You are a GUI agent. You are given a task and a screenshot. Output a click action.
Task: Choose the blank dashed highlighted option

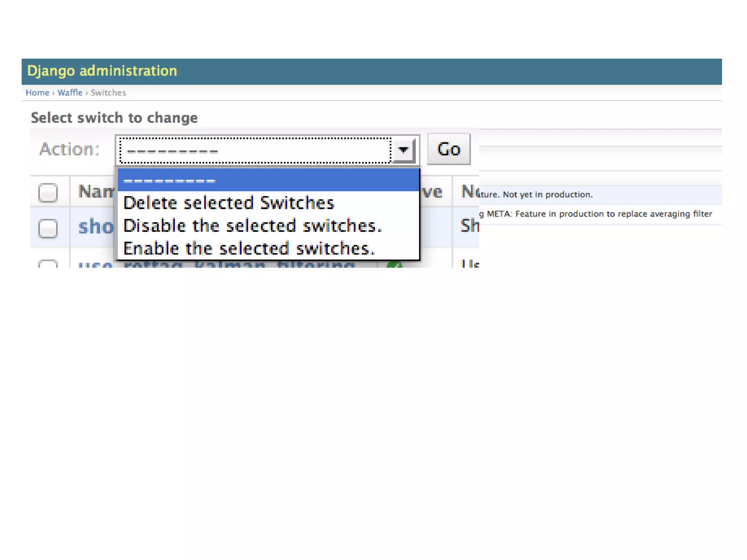268,180
